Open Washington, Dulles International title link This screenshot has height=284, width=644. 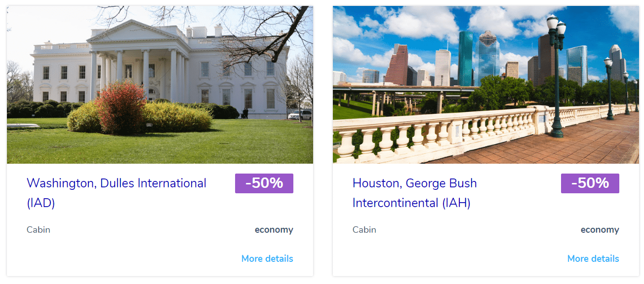(x=117, y=193)
